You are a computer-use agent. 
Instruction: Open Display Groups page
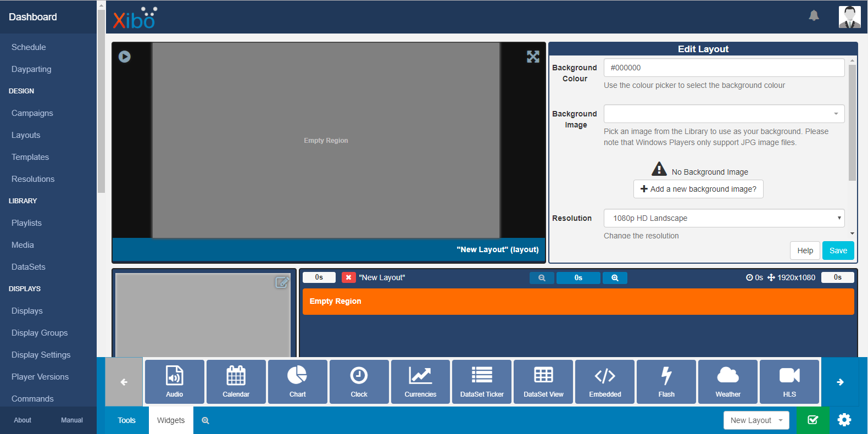pos(40,333)
